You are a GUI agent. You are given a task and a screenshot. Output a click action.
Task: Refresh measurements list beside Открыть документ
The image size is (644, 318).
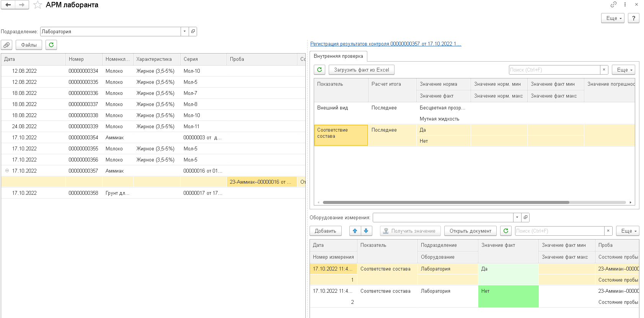506,231
